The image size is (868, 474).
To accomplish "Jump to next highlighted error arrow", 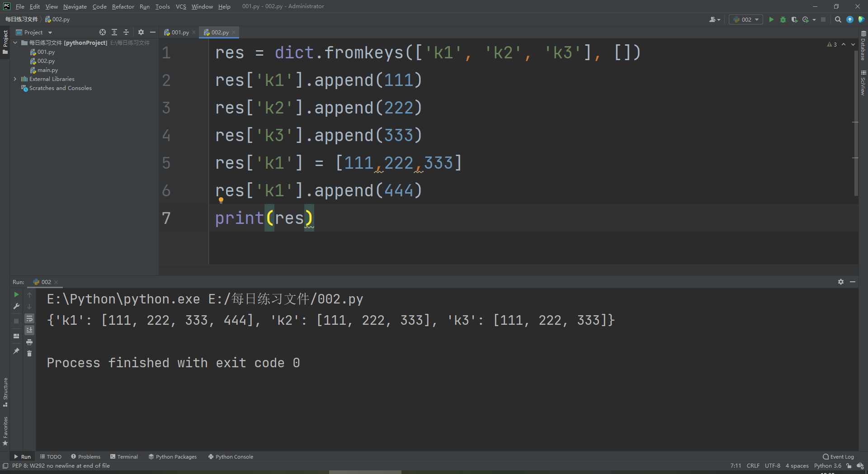I will (853, 44).
